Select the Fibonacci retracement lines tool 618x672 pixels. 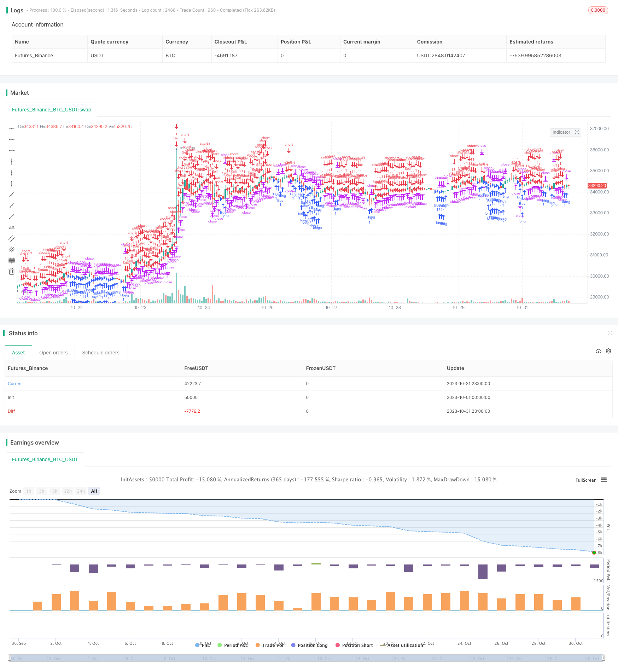click(12, 260)
